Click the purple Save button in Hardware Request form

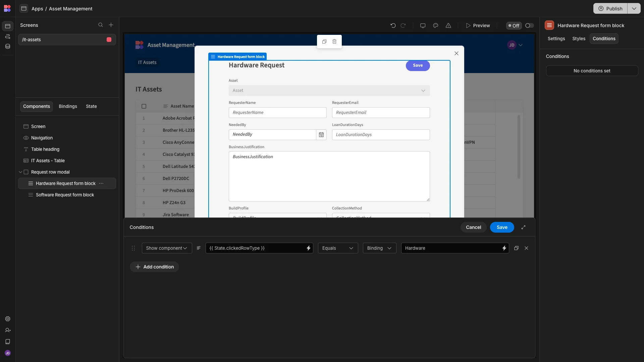pos(418,65)
